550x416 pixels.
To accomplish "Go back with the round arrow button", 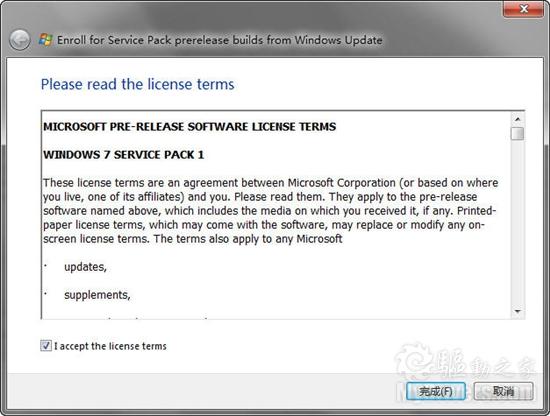I will [20, 40].
